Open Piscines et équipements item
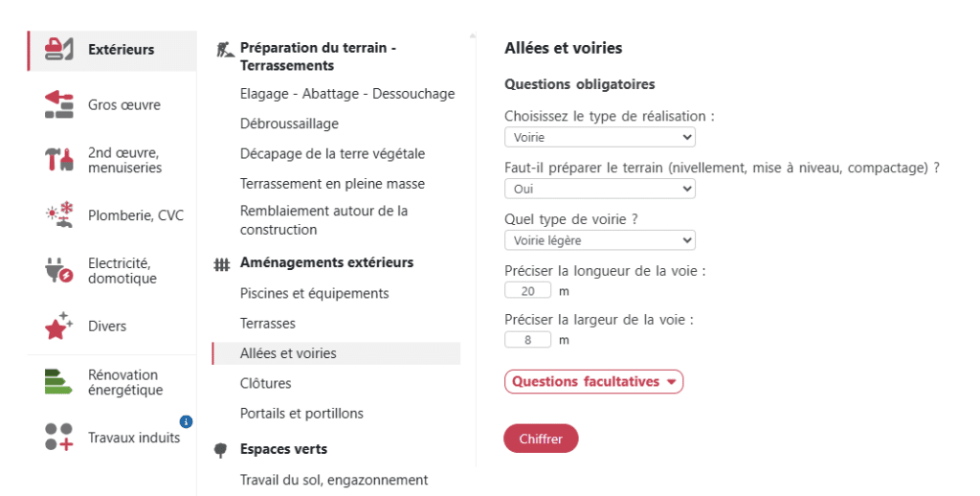 click(x=314, y=293)
